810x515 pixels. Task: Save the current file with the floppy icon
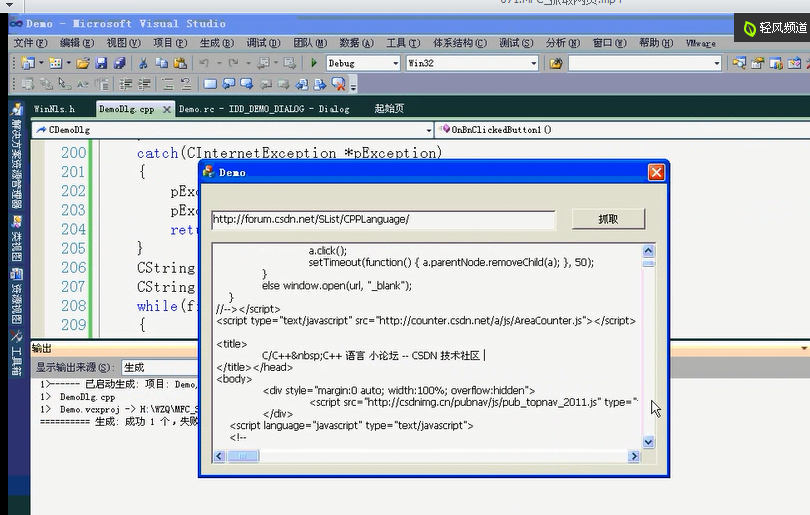pos(101,63)
